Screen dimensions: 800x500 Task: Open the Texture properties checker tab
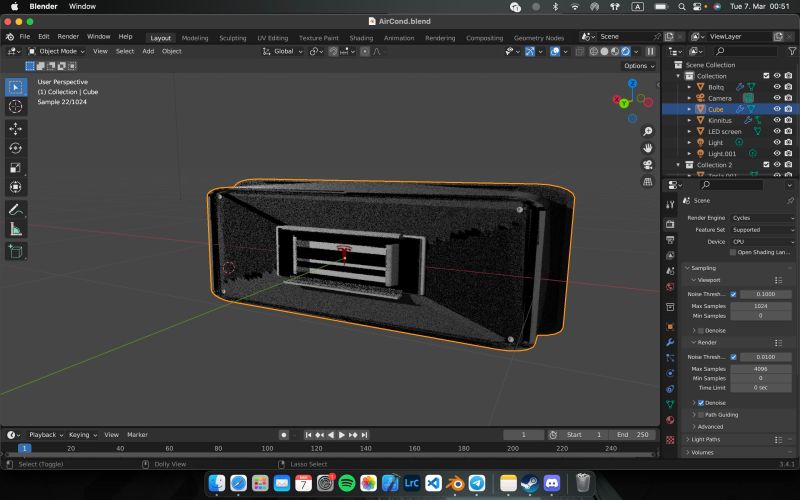click(670, 440)
